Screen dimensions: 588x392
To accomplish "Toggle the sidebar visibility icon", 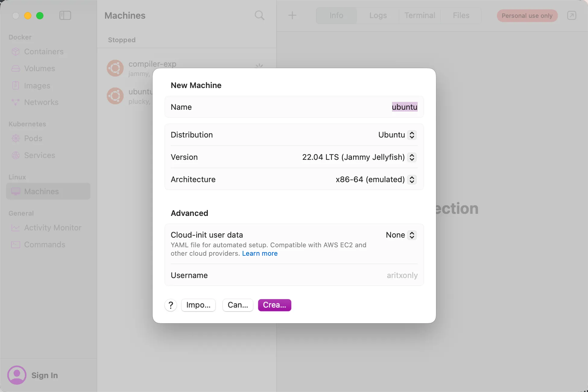I will coord(65,16).
